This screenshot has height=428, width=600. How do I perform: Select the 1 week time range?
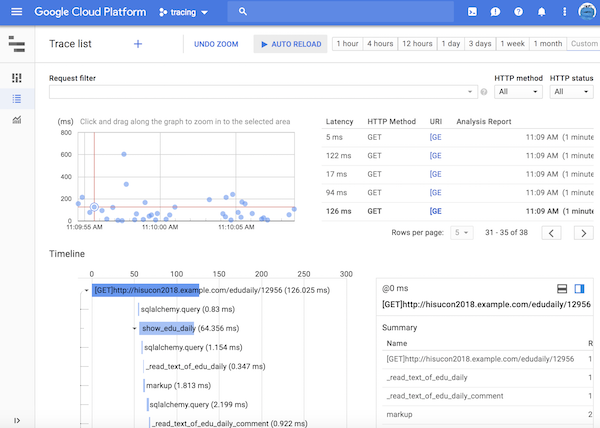pos(513,44)
